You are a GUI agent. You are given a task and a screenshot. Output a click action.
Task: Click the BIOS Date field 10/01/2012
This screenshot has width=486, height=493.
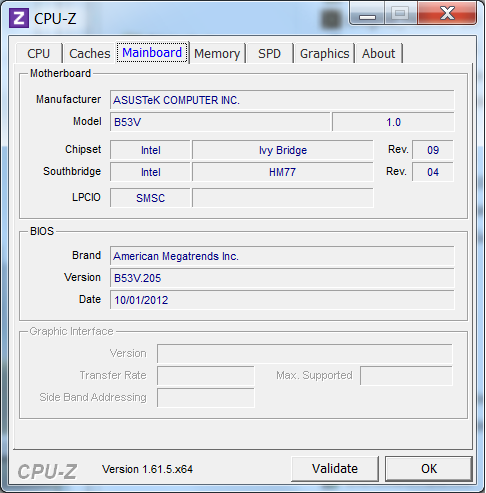[x=282, y=300]
